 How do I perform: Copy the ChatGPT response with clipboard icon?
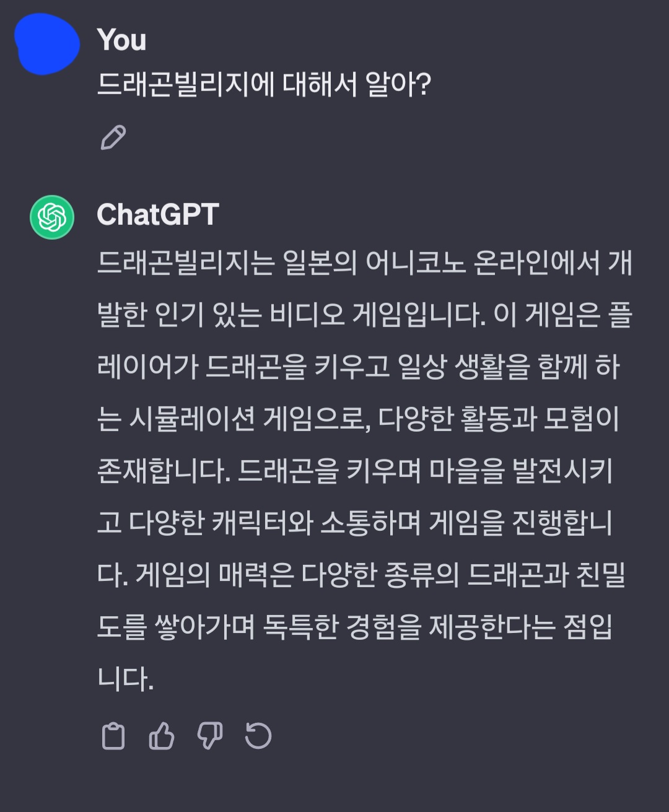coord(113,736)
